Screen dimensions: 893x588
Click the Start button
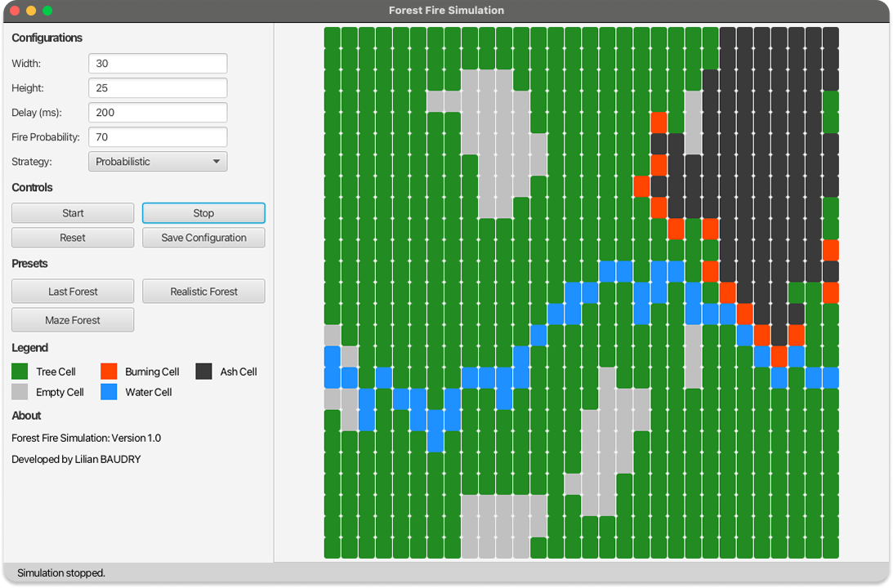click(73, 213)
